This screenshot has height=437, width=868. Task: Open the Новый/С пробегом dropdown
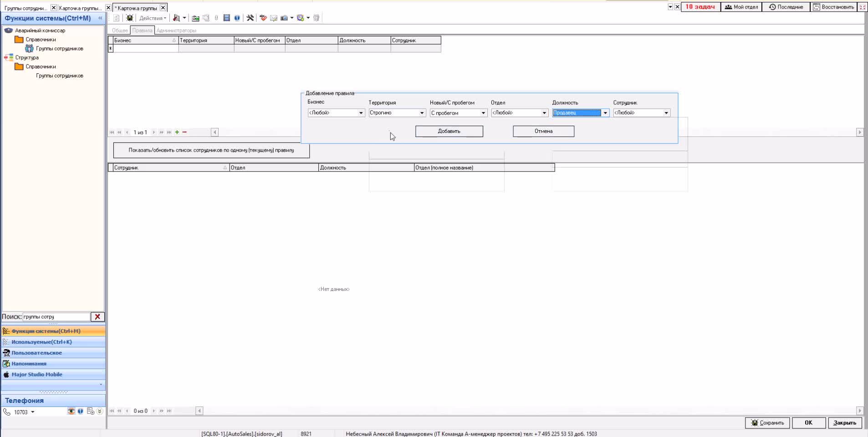pos(483,113)
